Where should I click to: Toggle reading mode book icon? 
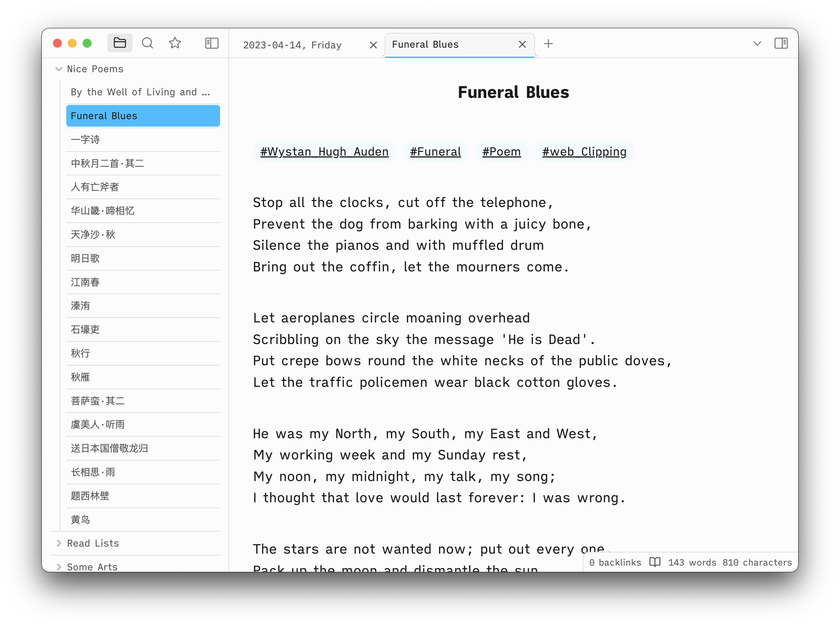(x=654, y=562)
